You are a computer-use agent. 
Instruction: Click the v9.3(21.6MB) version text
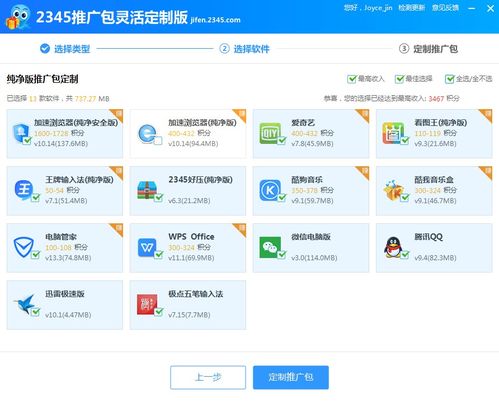[x=435, y=144]
